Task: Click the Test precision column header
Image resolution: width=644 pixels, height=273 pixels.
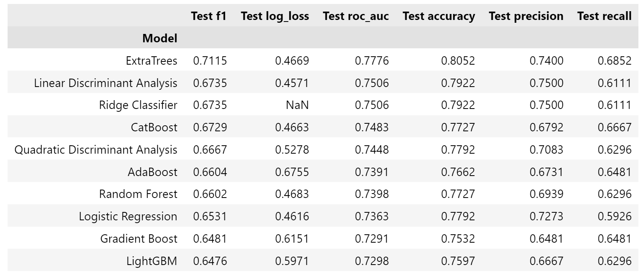Action: pyautogui.click(x=526, y=16)
